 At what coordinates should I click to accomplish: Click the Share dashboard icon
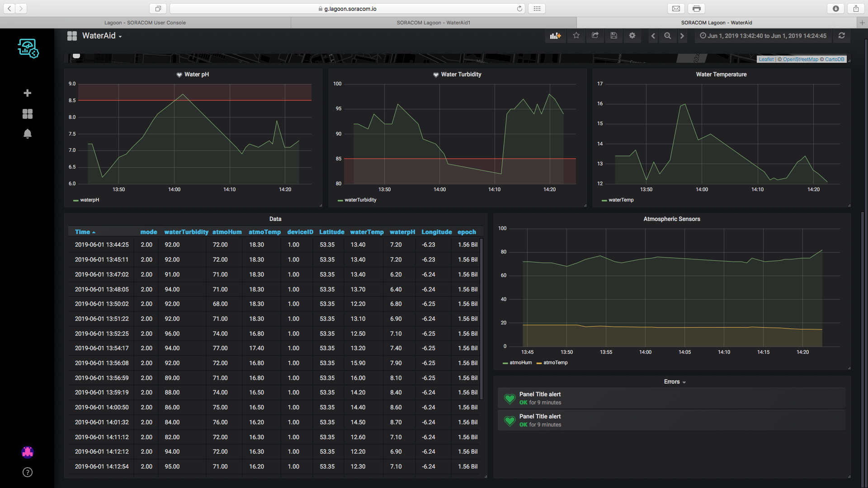595,36
